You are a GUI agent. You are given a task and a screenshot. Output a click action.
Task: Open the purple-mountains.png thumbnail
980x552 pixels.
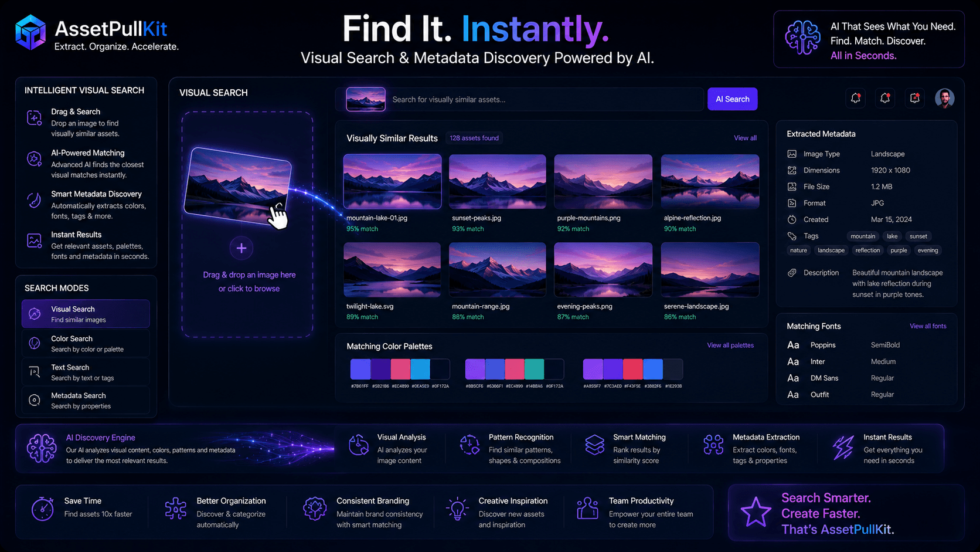[603, 181]
